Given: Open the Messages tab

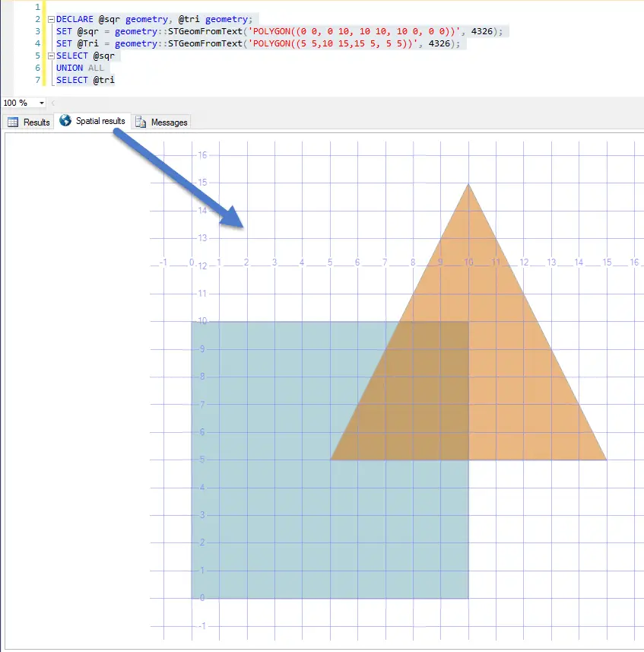Looking at the screenshot, I should [161, 122].
